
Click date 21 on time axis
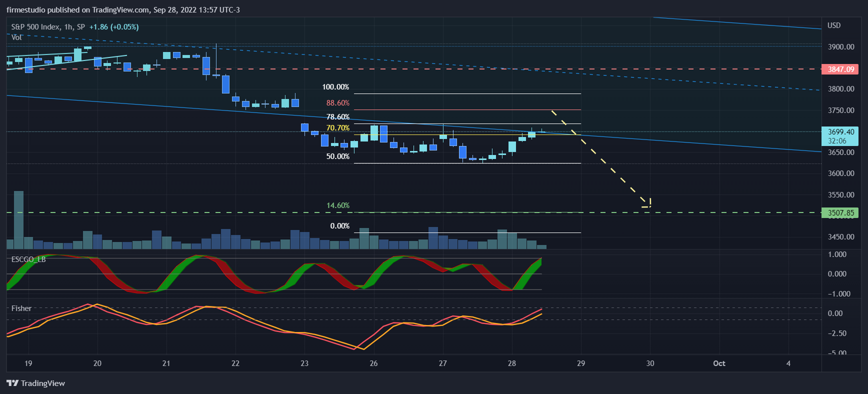click(x=166, y=363)
